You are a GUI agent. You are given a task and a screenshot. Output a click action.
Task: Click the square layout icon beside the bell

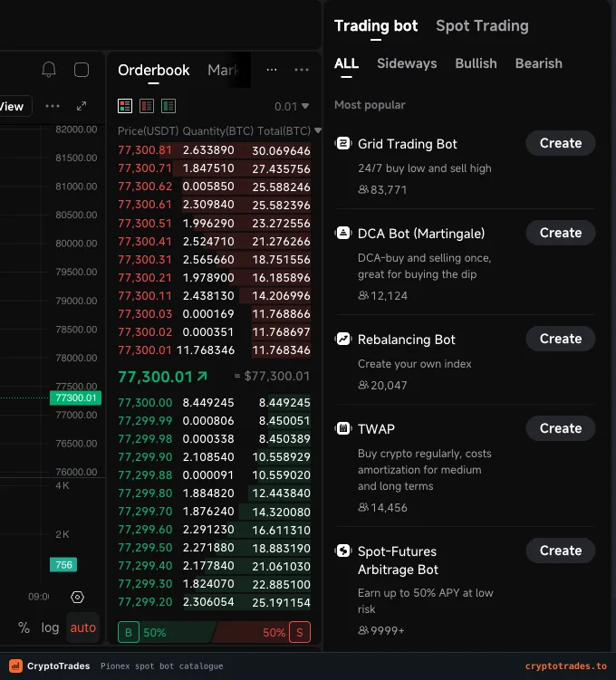click(x=82, y=70)
